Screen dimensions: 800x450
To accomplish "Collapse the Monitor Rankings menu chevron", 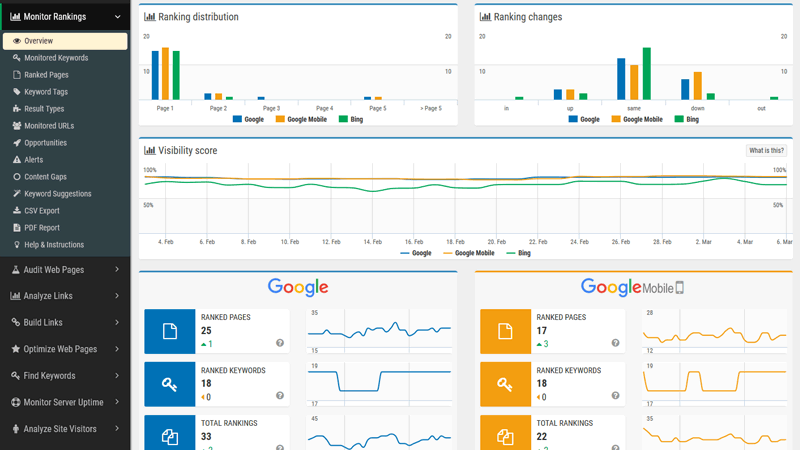I will point(118,17).
